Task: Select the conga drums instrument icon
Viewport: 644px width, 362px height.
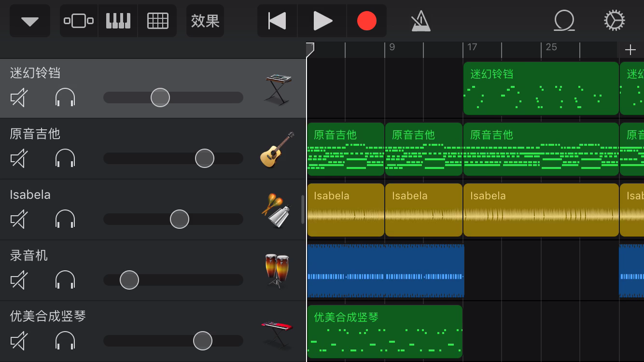Action: [277, 271]
